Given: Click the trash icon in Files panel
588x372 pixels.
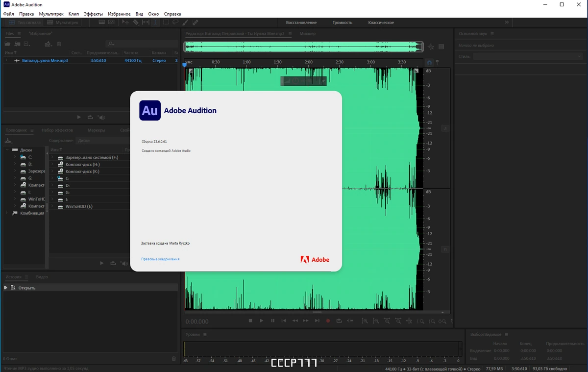Looking at the screenshot, I should tap(59, 44).
